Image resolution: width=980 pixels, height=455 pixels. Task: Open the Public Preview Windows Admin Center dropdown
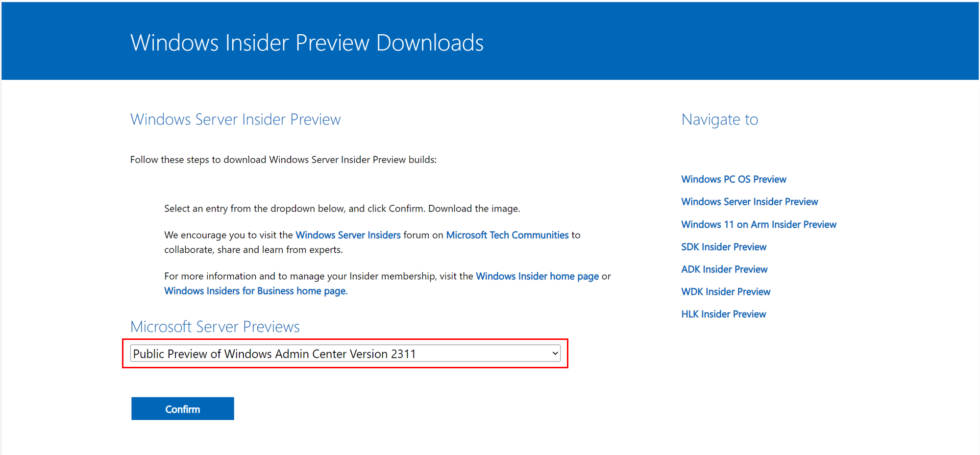point(343,354)
